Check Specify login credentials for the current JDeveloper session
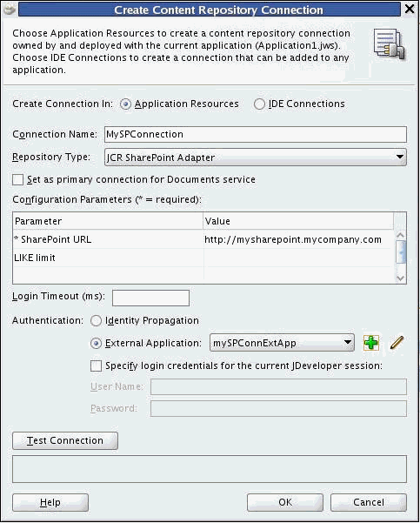This screenshot has height=523, width=420. click(x=96, y=365)
